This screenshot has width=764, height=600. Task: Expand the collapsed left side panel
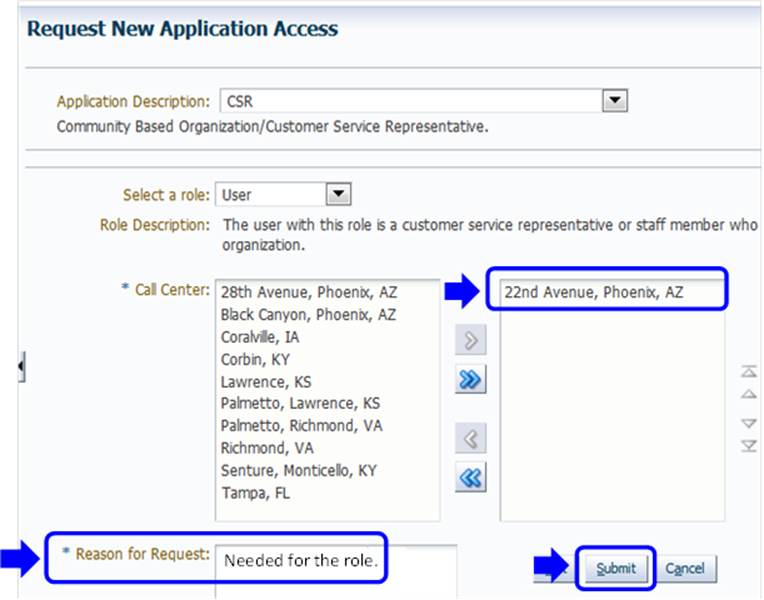[20, 368]
